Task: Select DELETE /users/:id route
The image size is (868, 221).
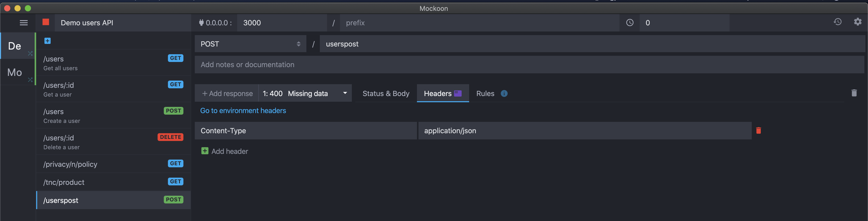Action: point(114,141)
